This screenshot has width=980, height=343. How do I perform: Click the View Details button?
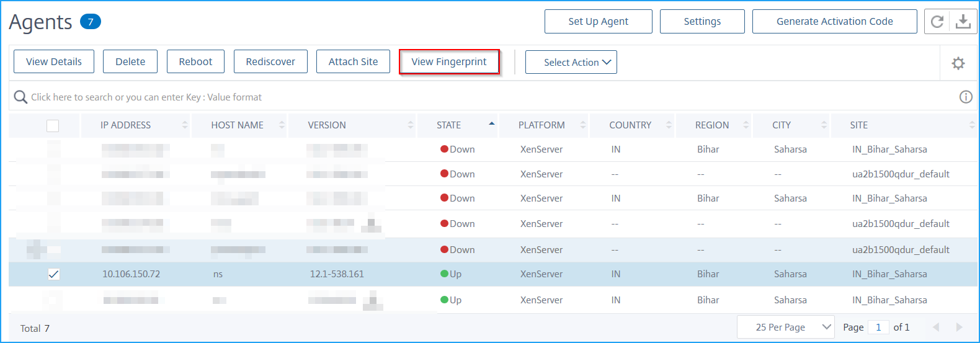pos(54,61)
